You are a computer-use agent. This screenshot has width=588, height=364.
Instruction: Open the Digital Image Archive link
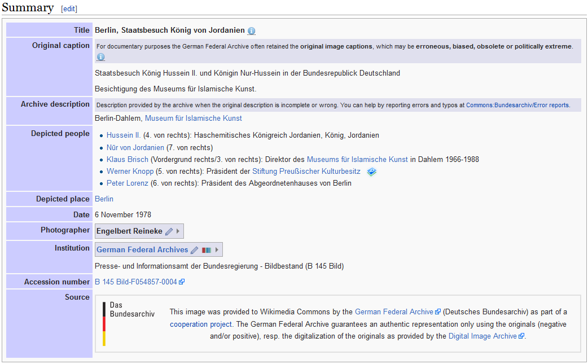pyautogui.click(x=482, y=336)
